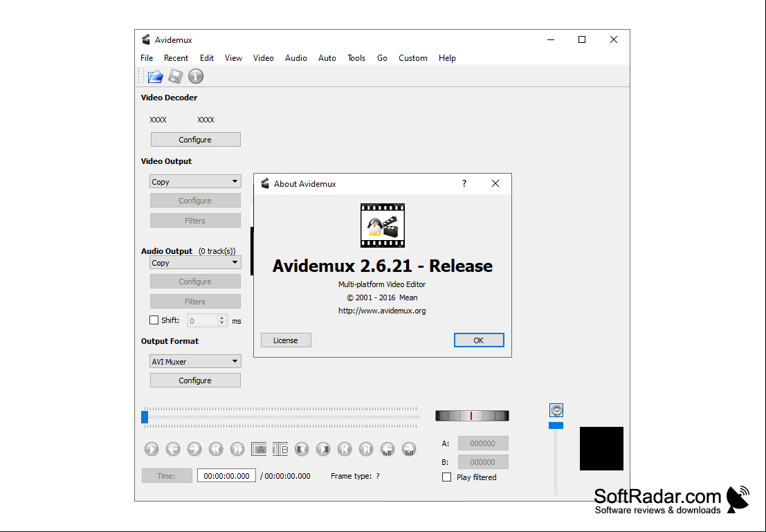Go to the next frame (right arrow)
Image resolution: width=766 pixels, height=532 pixels.
tap(194, 449)
